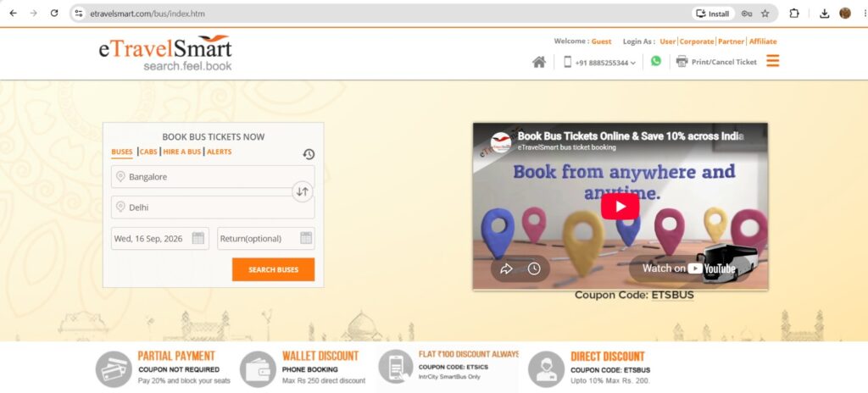Open Watch on YouTube link
The height and width of the screenshot is (393, 868).
[x=688, y=268]
